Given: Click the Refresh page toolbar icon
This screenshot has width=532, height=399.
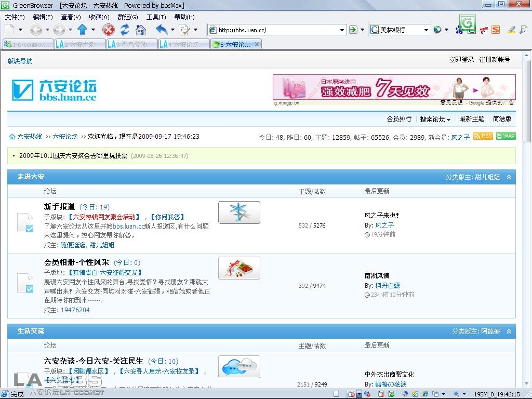Looking at the screenshot, I should pyautogui.click(x=125, y=30).
